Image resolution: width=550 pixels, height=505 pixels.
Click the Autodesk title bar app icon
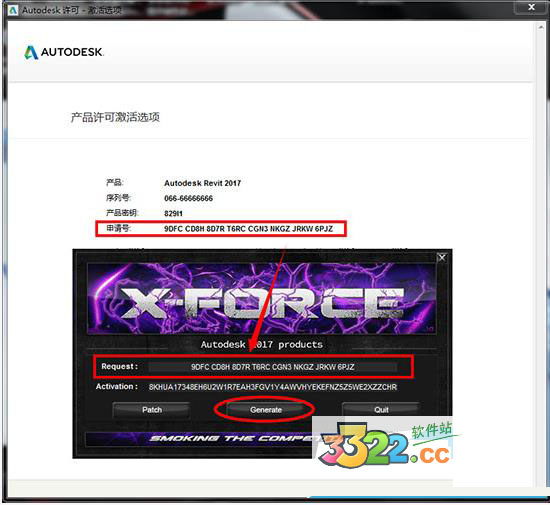tap(13, 10)
